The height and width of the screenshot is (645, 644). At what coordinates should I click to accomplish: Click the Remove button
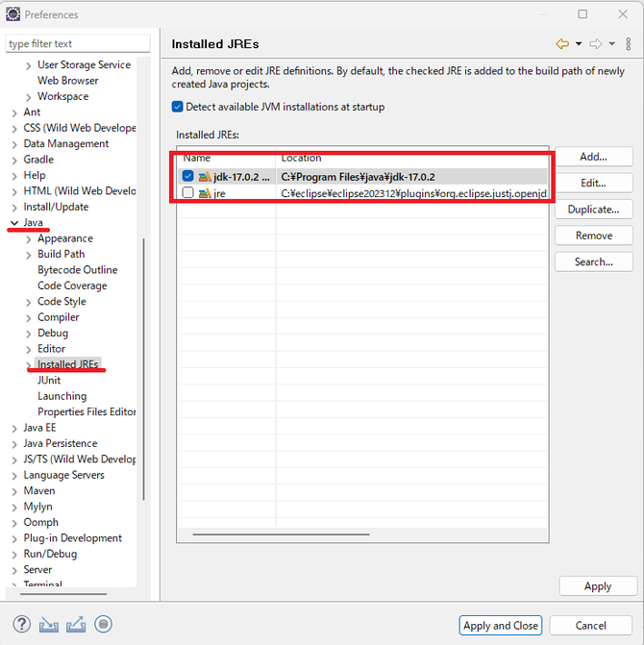click(593, 236)
